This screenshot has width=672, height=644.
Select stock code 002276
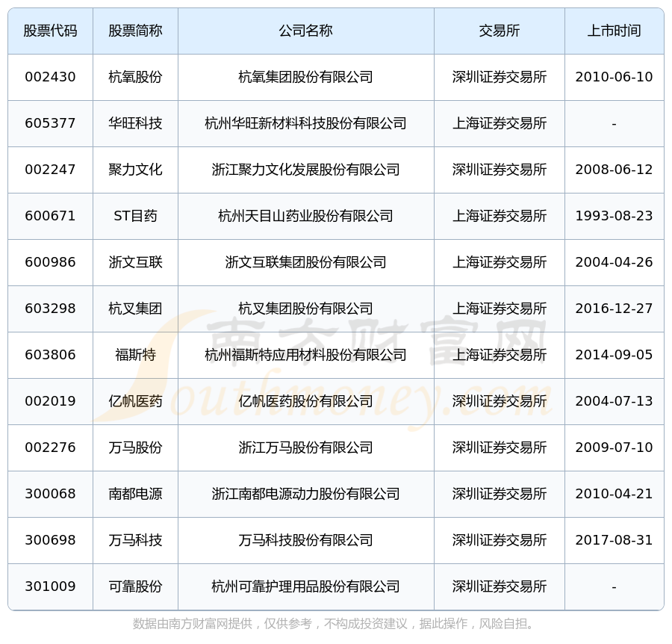click(50, 448)
